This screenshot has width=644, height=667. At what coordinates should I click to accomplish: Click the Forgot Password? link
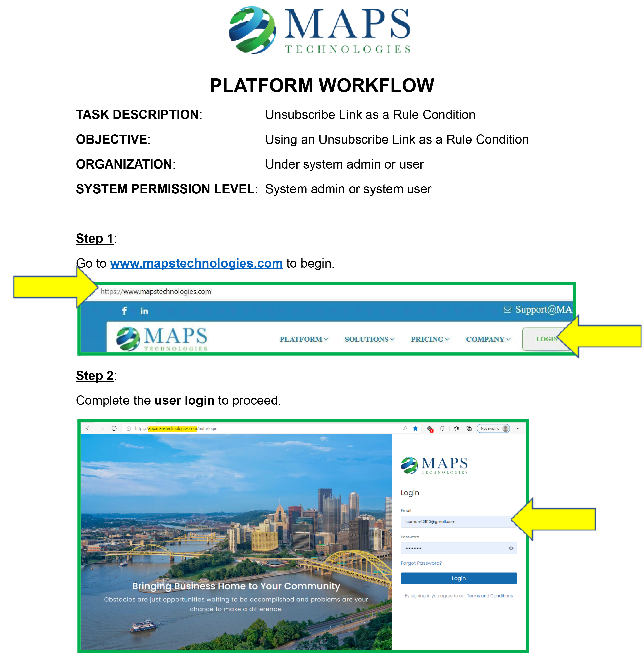[x=421, y=563]
